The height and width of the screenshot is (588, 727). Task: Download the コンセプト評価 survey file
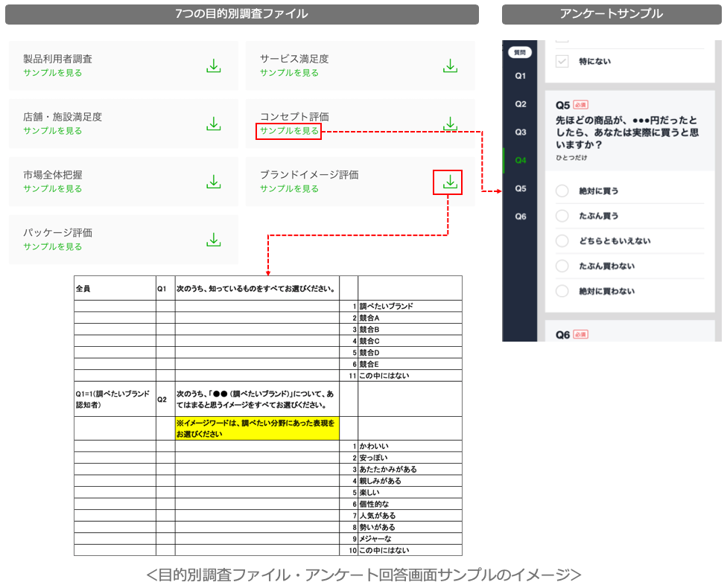click(x=450, y=124)
